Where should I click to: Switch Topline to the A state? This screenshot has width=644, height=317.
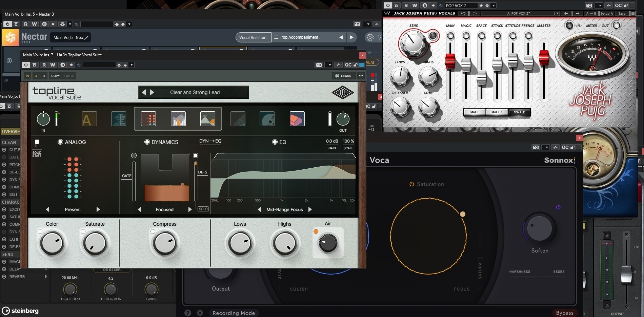(x=36, y=76)
